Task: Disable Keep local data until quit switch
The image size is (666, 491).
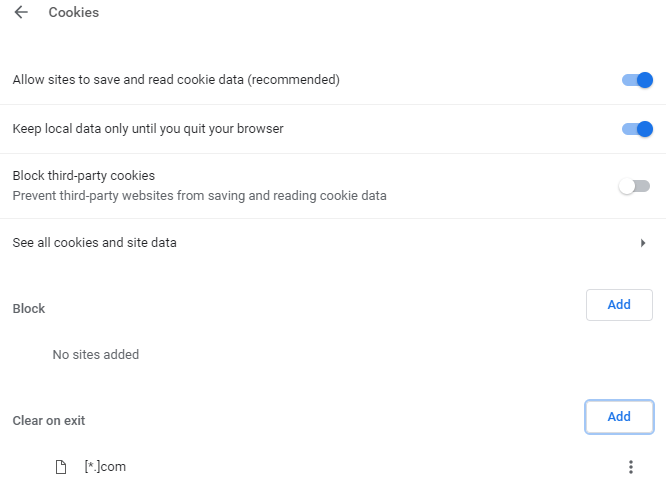Action: pyautogui.click(x=636, y=129)
